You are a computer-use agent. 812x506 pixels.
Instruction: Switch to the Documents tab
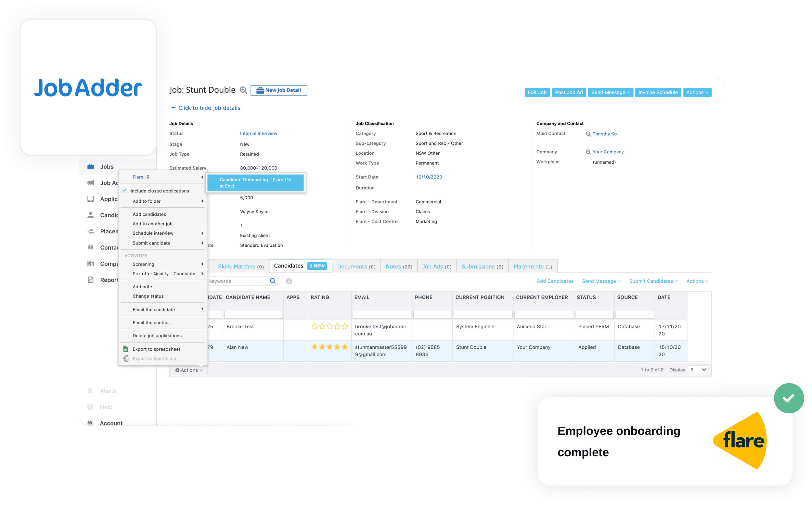coord(356,266)
